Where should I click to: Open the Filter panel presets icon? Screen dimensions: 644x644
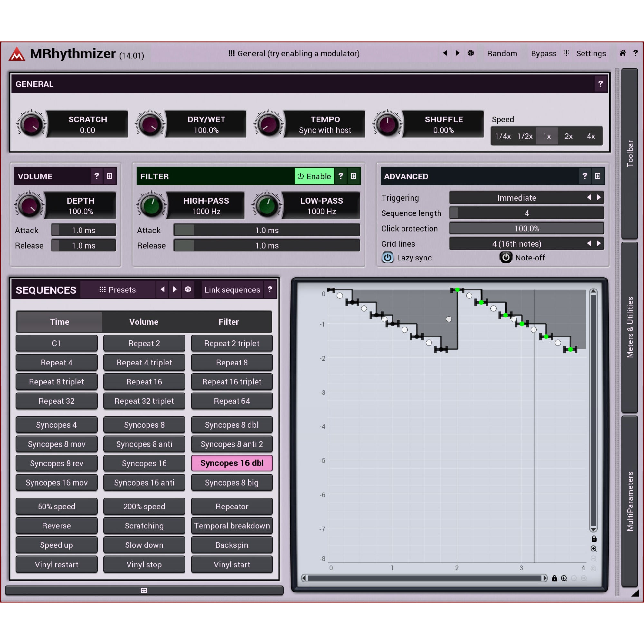click(x=353, y=176)
